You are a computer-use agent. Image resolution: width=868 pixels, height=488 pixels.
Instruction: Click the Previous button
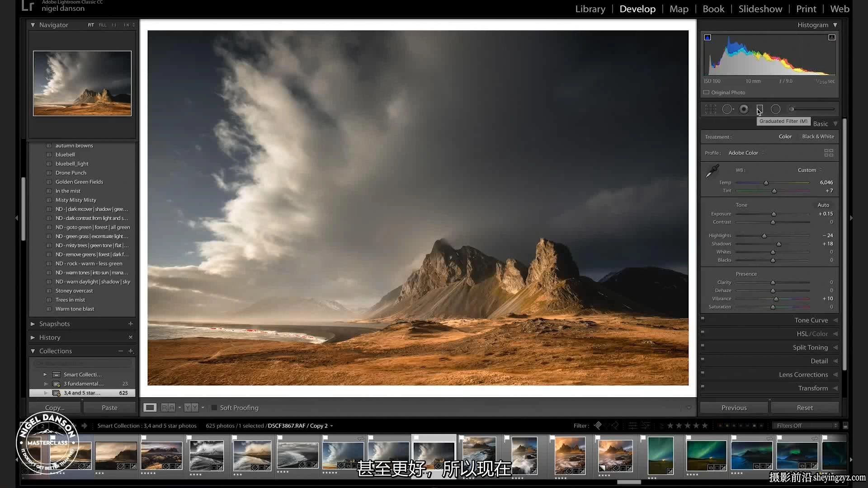tap(734, 408)
